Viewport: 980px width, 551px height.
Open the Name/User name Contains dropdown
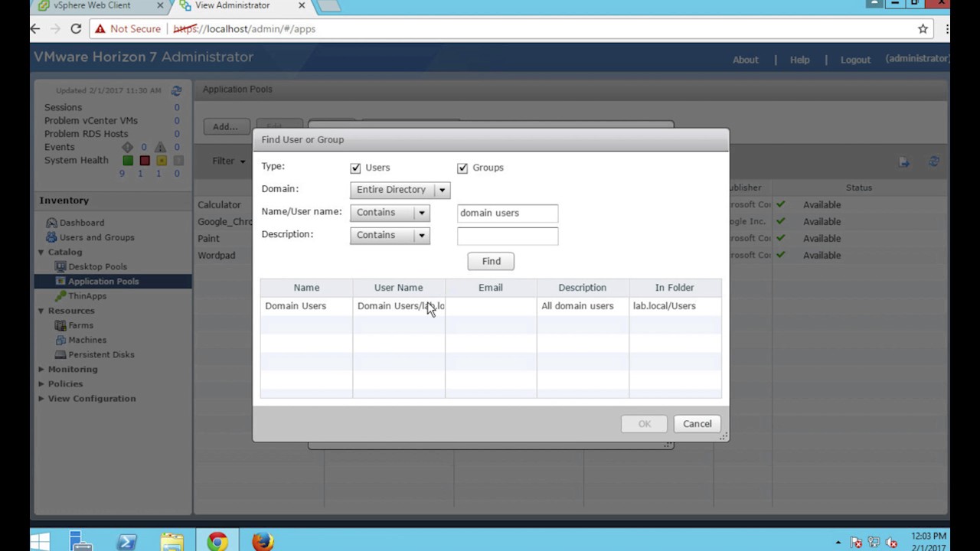[x=390, y=213]
